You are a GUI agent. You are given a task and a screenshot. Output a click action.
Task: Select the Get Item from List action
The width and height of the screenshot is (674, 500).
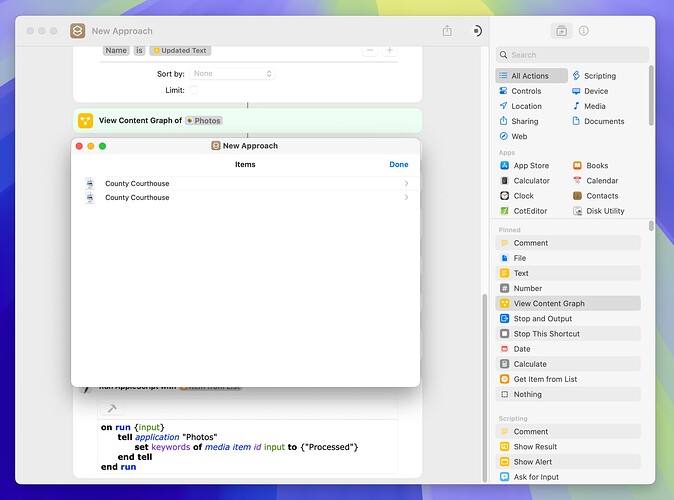pos(568,379)
